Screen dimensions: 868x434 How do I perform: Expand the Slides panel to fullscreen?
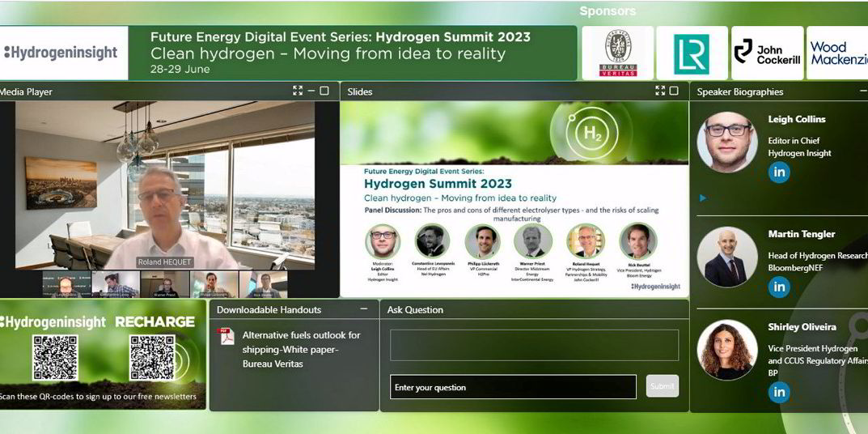click(660, 91)
